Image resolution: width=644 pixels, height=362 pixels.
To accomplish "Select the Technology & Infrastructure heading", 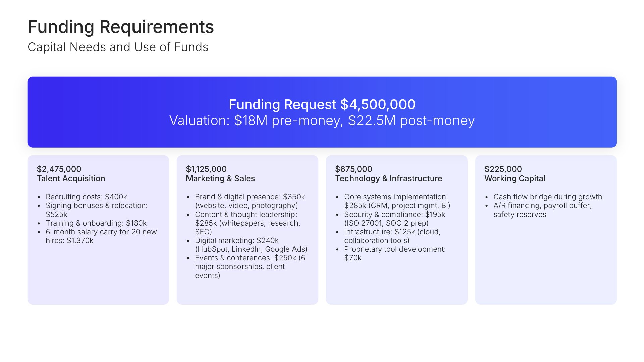I will (x=389, y=178).
